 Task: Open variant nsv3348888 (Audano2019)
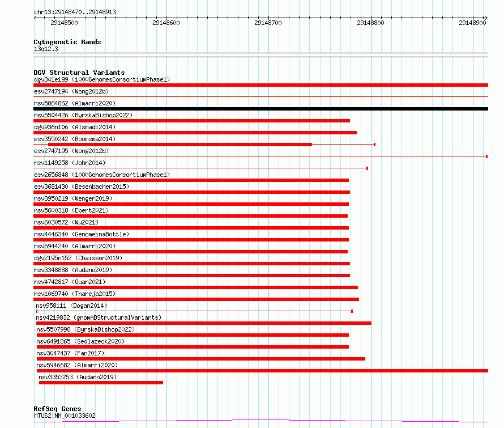[73, 270]
